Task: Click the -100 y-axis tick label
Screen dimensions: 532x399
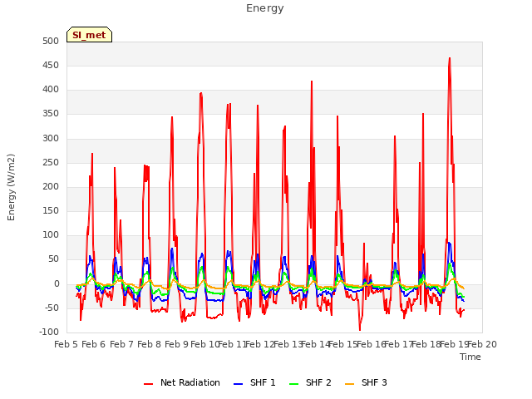Action: tap(49, 332)
